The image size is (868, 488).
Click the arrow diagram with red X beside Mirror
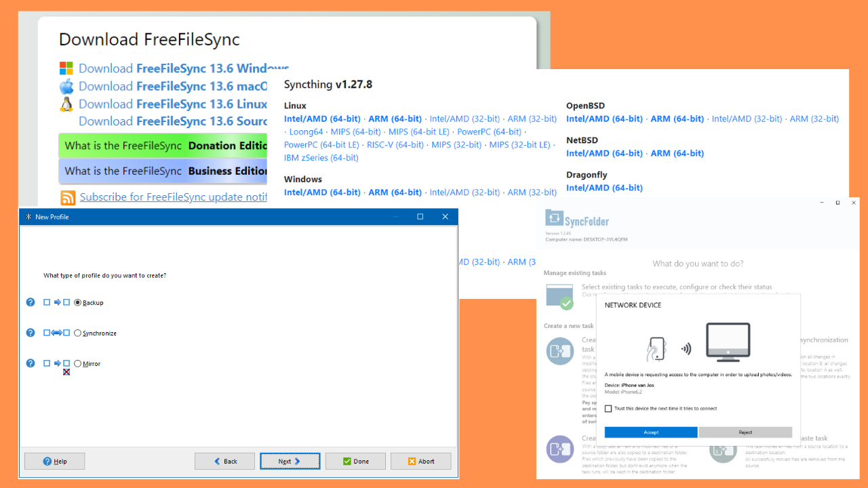pos(57,367)
